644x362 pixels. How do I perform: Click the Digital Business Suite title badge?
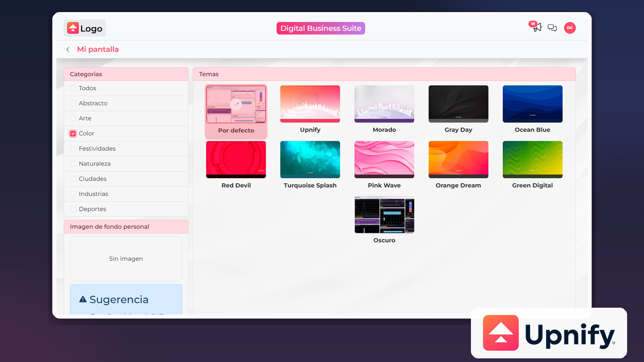(x=321, y=28)
